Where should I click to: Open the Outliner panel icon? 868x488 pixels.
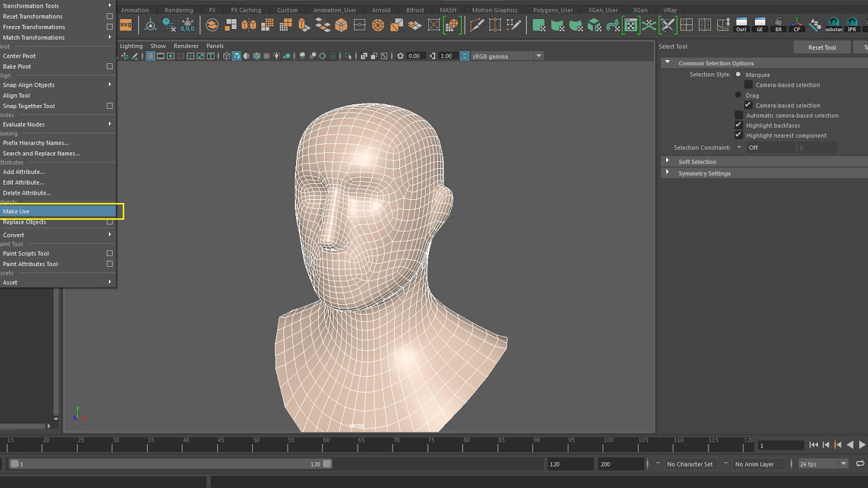pos(741,22)
